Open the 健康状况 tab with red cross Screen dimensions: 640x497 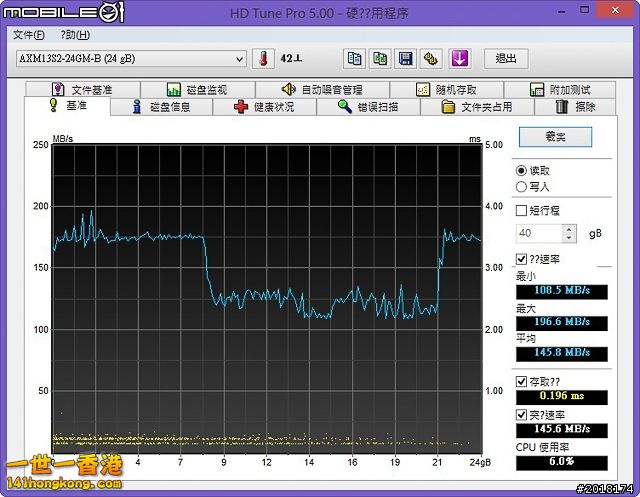[265, 107]
